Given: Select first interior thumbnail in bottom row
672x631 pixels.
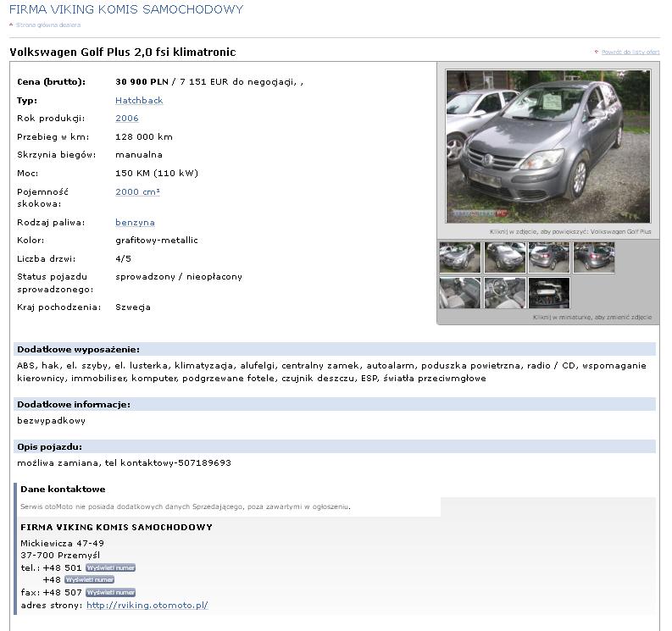Looking at the screenshot, I should click(x=460, y=293).
